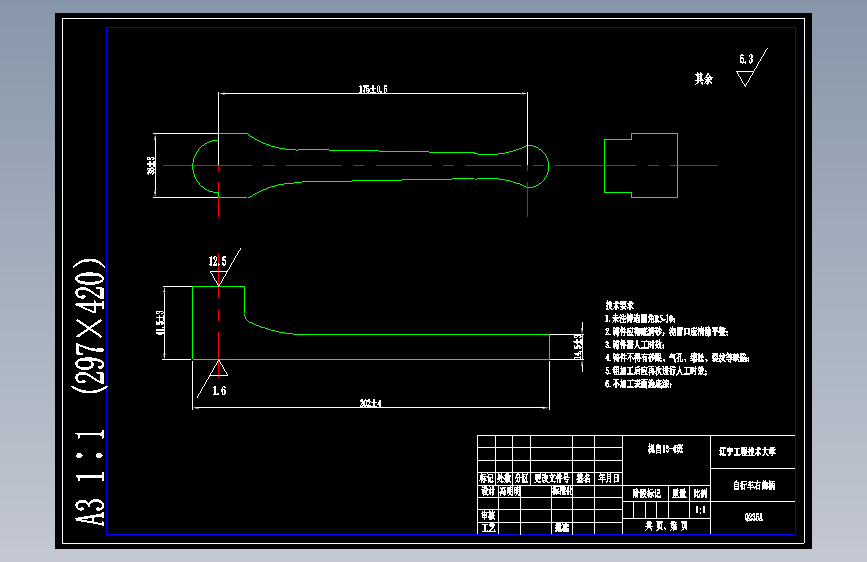Click the 共 页 第 页 cell
Screen dimensions: 867x562
click(x=666, y=526)
